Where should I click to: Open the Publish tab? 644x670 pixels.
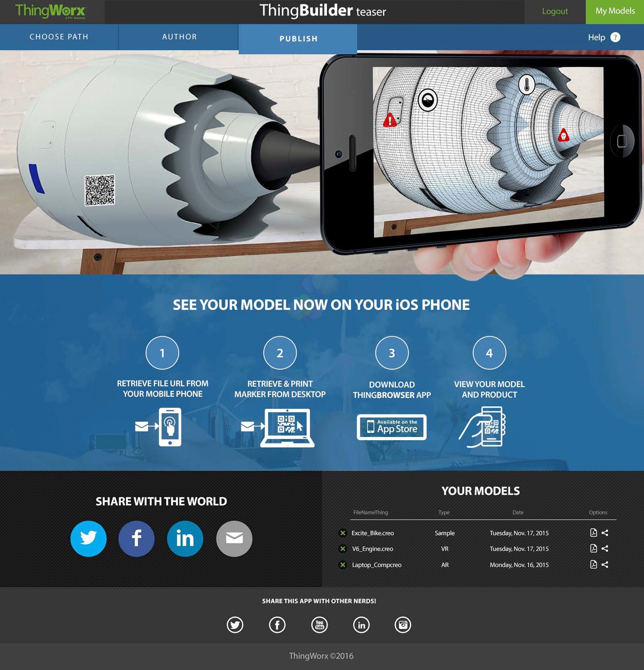tap(298, 39)
